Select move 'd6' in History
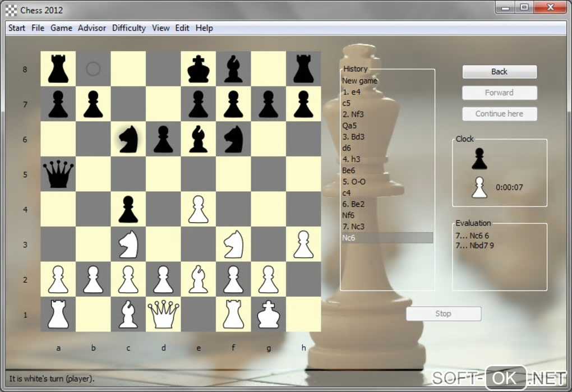This screenshot has height=392, width=572. [x=387, y=148]
